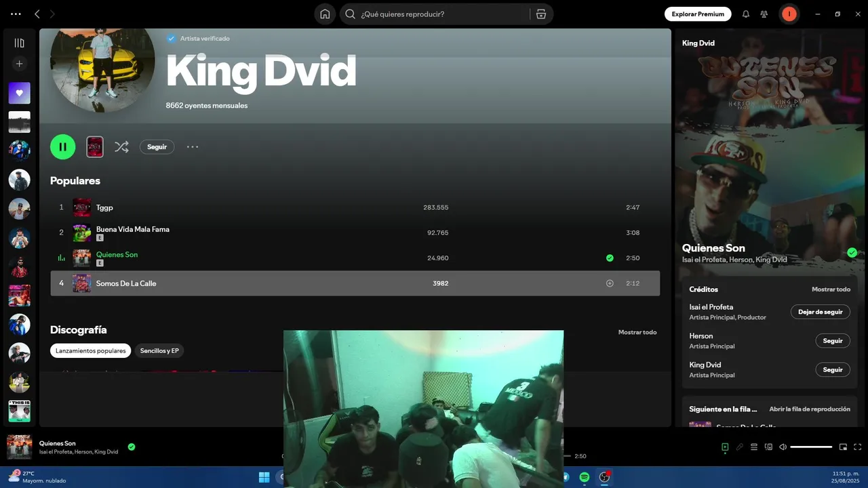Follow Herson in credits

(832, 341)
